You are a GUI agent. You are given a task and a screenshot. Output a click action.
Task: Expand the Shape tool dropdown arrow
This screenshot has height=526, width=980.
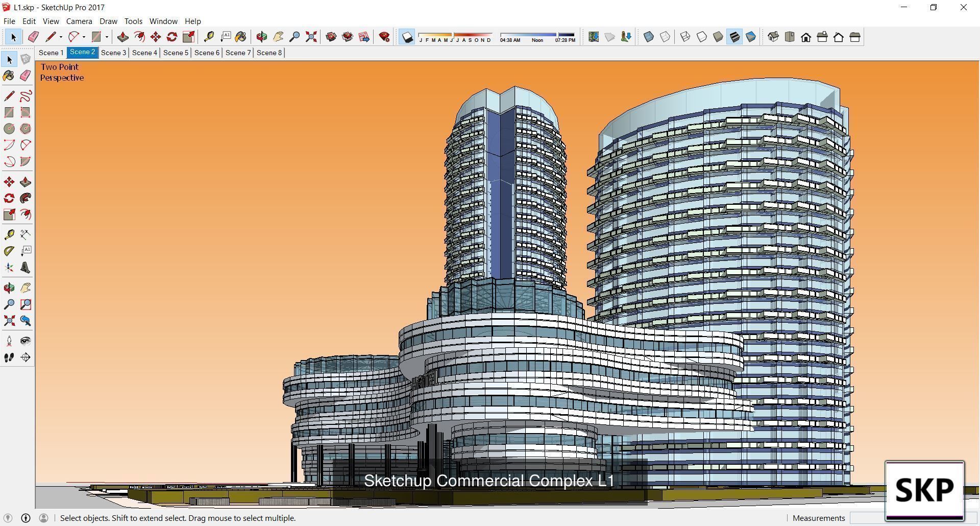pyautogui.click(x=107, y=37)
